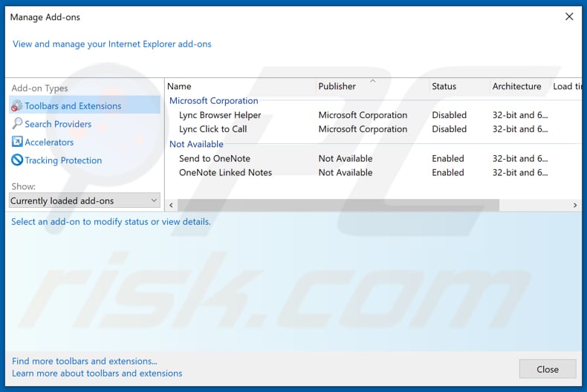
Task: Click architecture cell of OneNote Linked Notes
Action: (520, 172)
